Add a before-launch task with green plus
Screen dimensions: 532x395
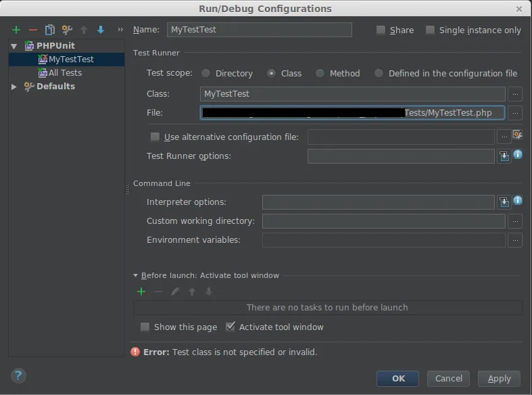[x=141, y=292]
